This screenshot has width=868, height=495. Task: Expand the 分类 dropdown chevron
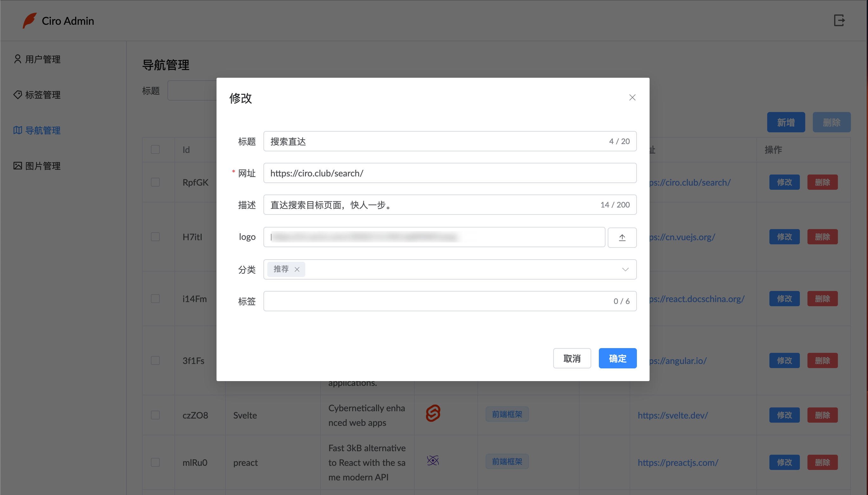625,269
